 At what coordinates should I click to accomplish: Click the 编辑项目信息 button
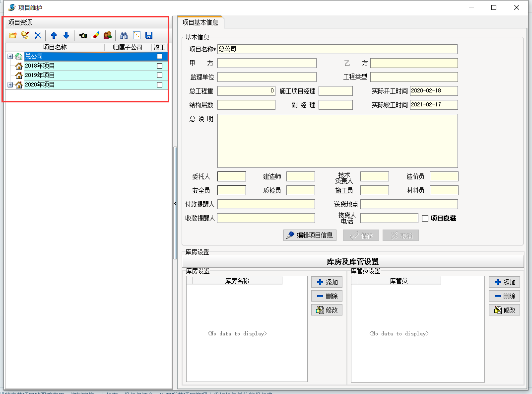310,236
